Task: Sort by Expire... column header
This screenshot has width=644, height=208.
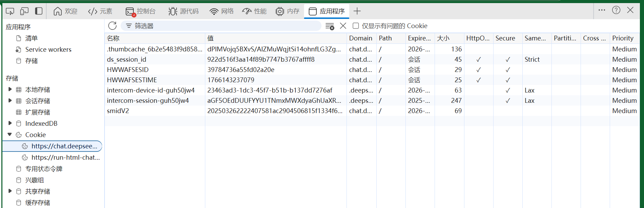Action: 420,38
